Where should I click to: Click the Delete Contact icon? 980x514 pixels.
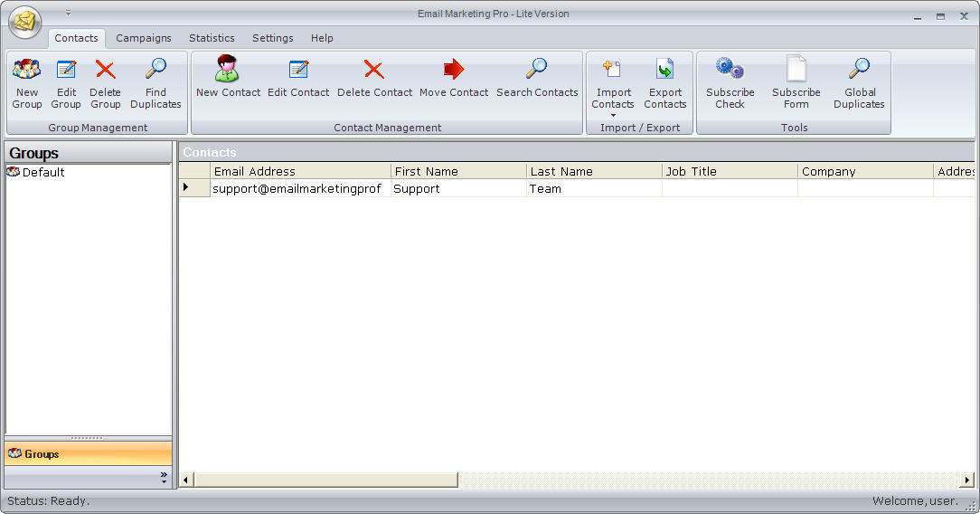(373, 69)
